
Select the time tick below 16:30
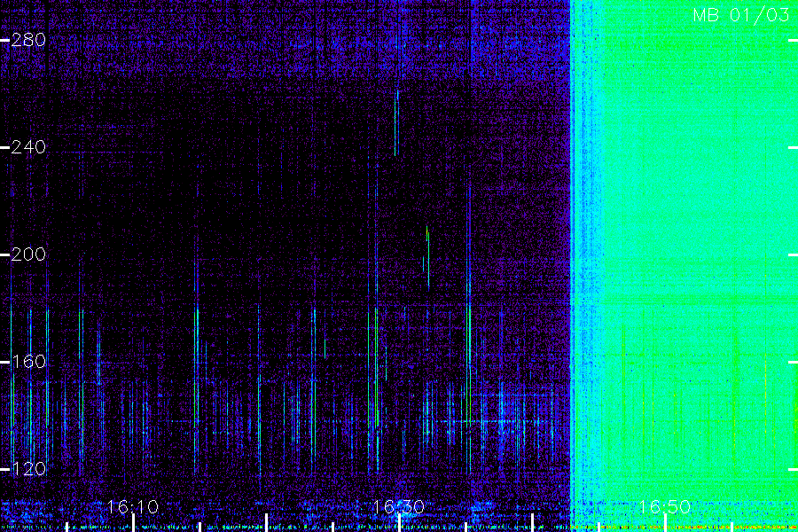[x=400, y=523]
